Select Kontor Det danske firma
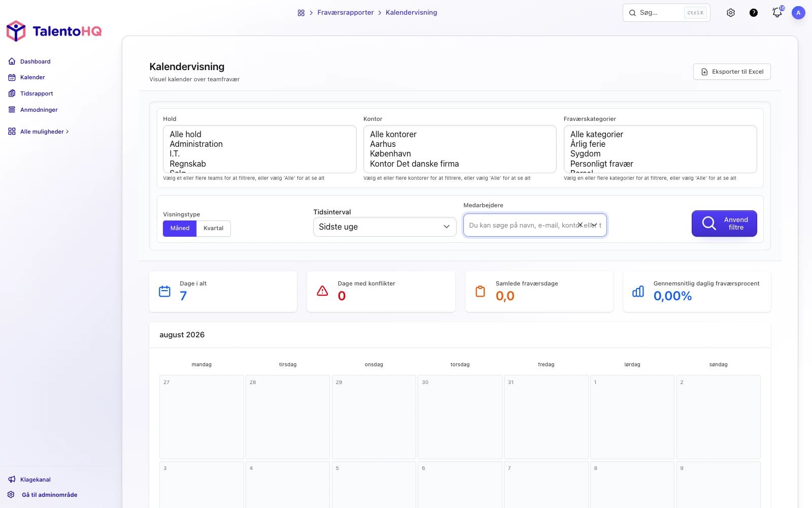The height and width of the screenshot is (508, 812). 460,164
